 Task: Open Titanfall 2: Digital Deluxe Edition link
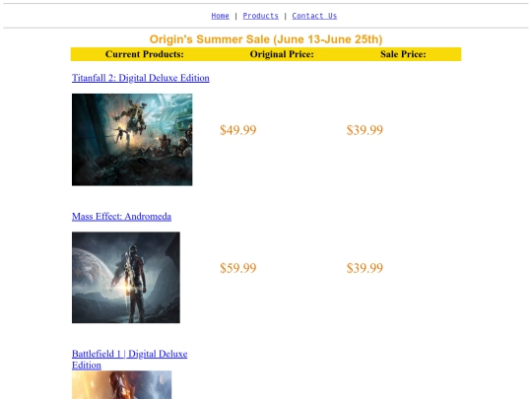141,78
